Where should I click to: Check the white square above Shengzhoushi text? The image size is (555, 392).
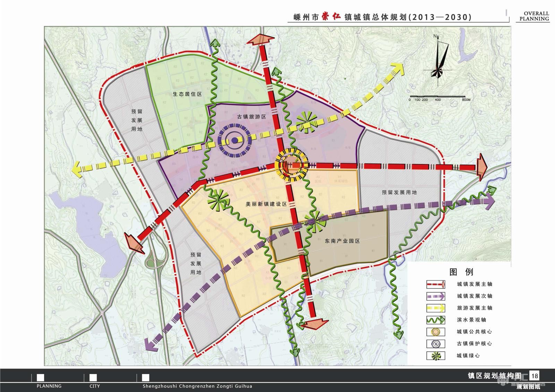click(146, 377)
